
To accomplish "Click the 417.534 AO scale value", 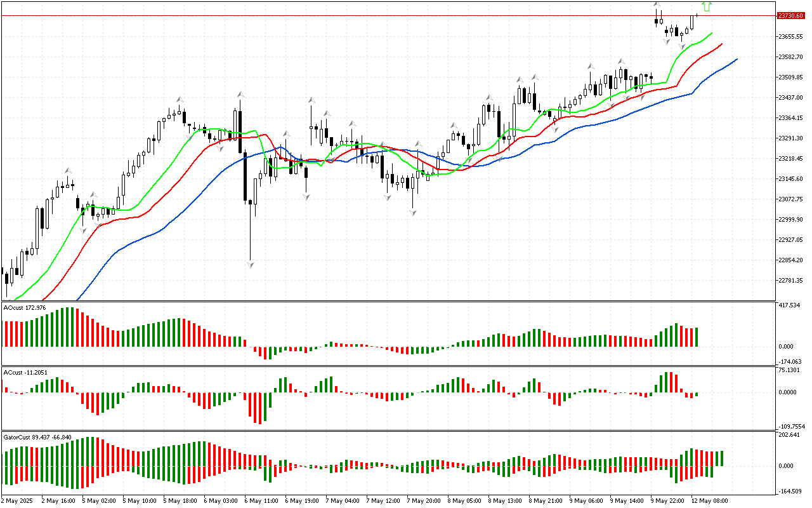I will pos(789,305).
